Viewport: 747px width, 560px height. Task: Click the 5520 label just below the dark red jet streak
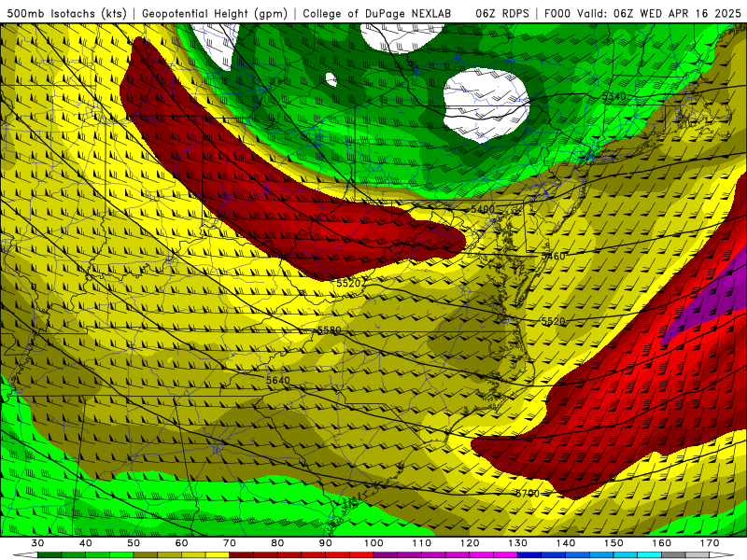coord(348,284)
